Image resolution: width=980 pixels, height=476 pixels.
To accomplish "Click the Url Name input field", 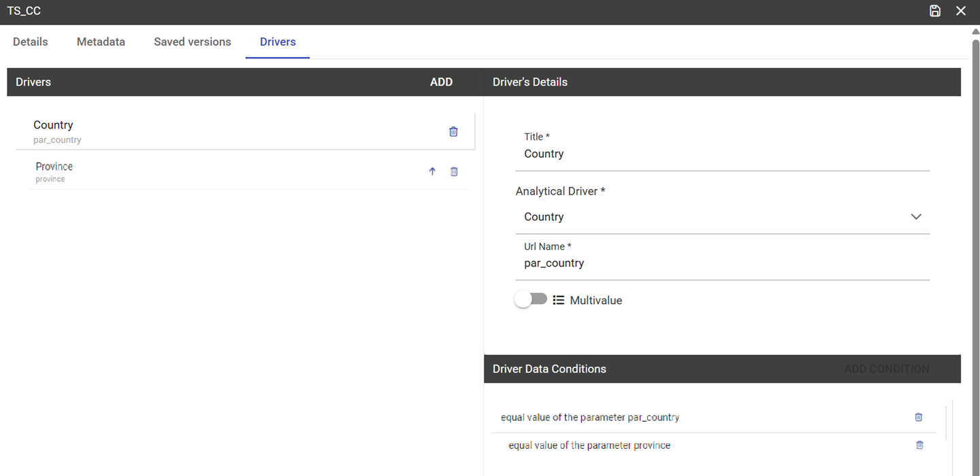I will coord(723,263).
